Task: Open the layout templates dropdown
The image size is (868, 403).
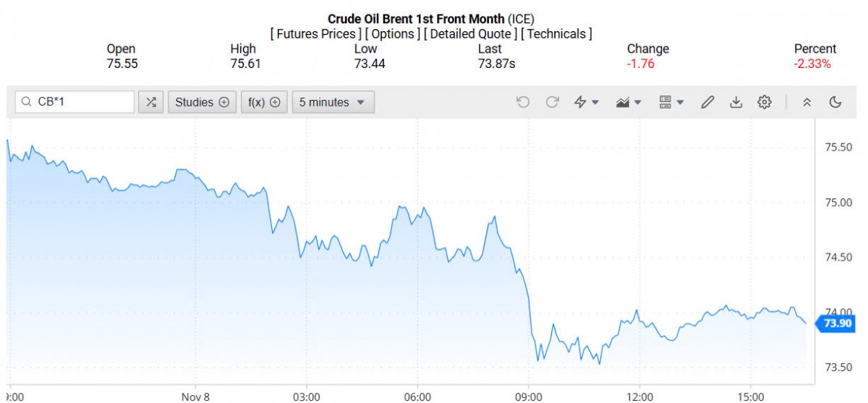Action: pos(671,102)
